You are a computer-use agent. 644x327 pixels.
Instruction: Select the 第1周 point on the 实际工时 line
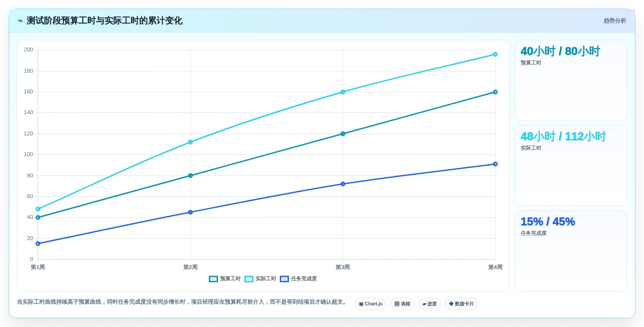[x=38, y=209]
